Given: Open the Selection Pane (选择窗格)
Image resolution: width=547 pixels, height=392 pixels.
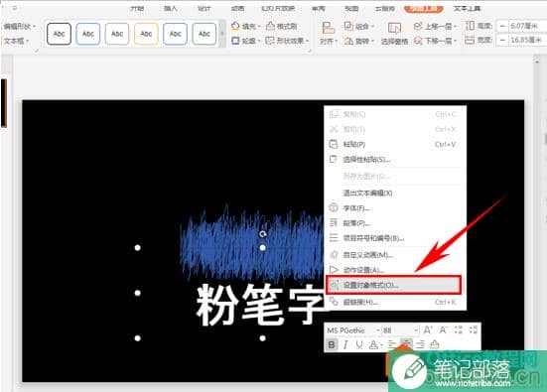Looking at the screenshot, I should click(394, 34).
